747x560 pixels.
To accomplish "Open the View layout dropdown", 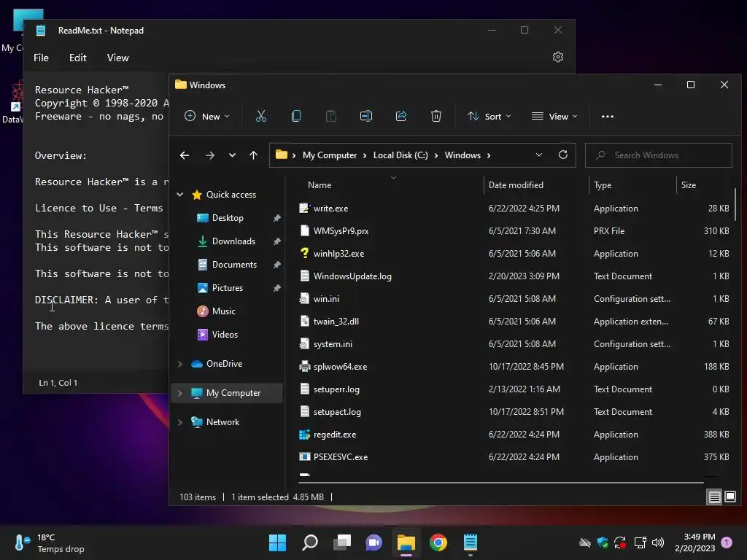I will 554,116.
